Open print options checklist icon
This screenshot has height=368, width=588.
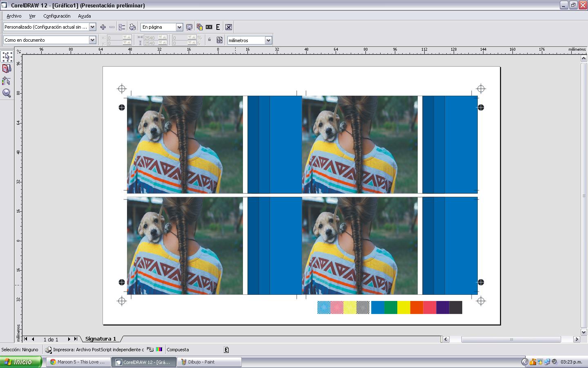coord(122,27)
